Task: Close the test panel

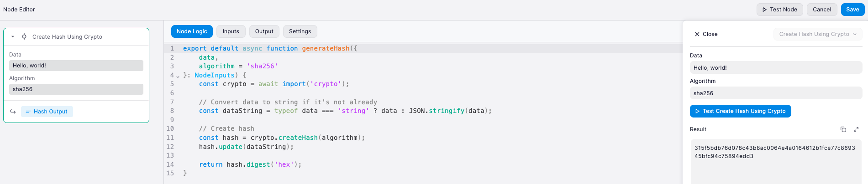Action: point(706,34)
